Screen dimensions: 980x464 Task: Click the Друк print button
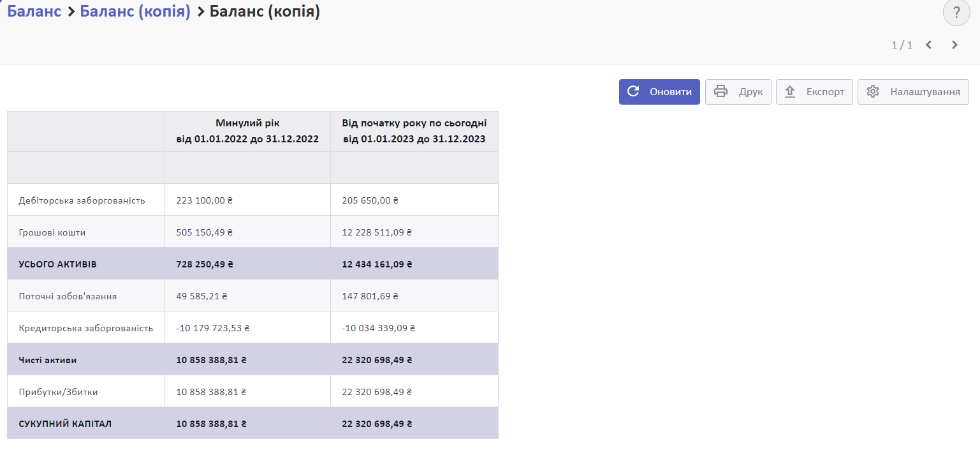click(x=738, y=92)
